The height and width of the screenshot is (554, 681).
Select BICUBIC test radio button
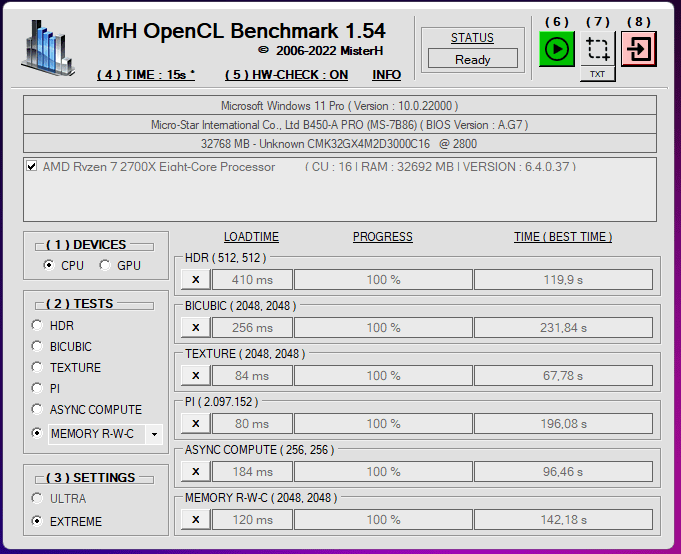point(37,346)
